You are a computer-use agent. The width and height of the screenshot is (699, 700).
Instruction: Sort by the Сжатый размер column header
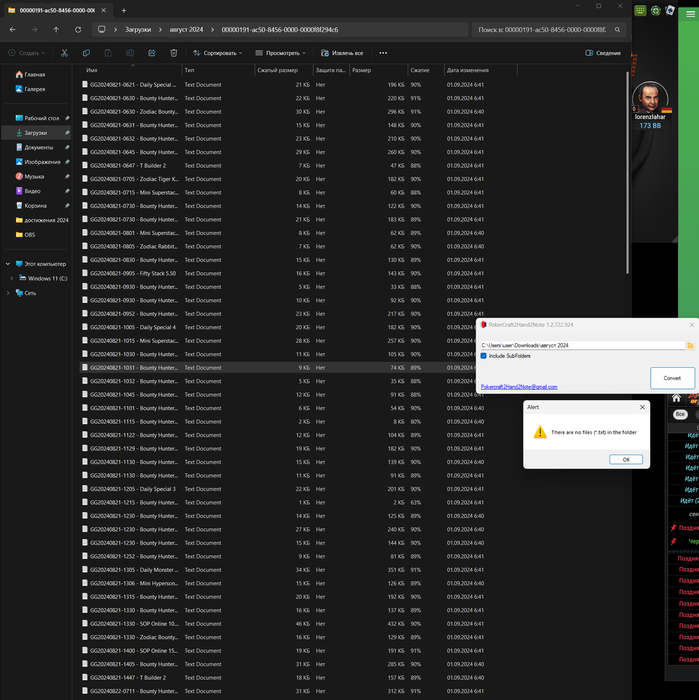(x=277, y=70)
